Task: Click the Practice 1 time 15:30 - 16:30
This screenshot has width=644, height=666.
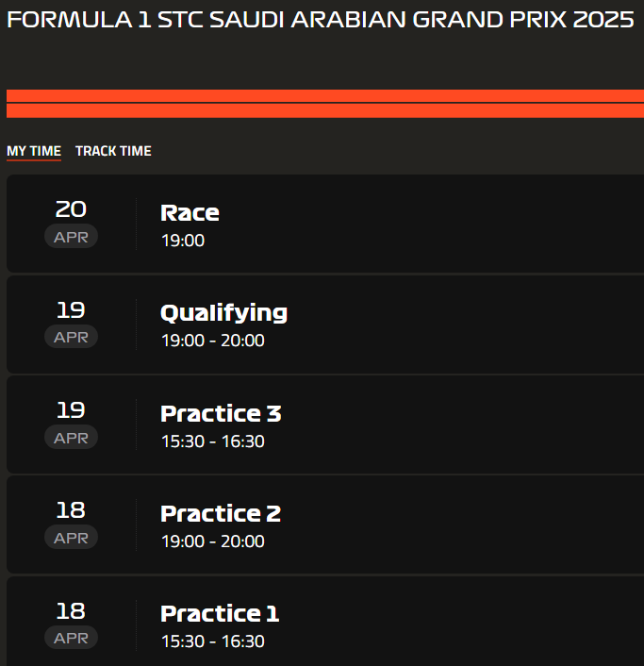Action: 213,641
